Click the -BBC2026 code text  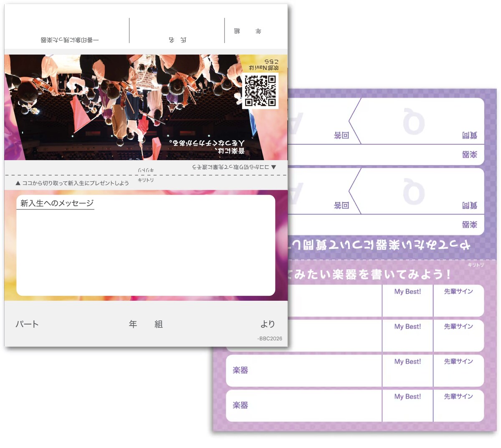coord(270,338)
